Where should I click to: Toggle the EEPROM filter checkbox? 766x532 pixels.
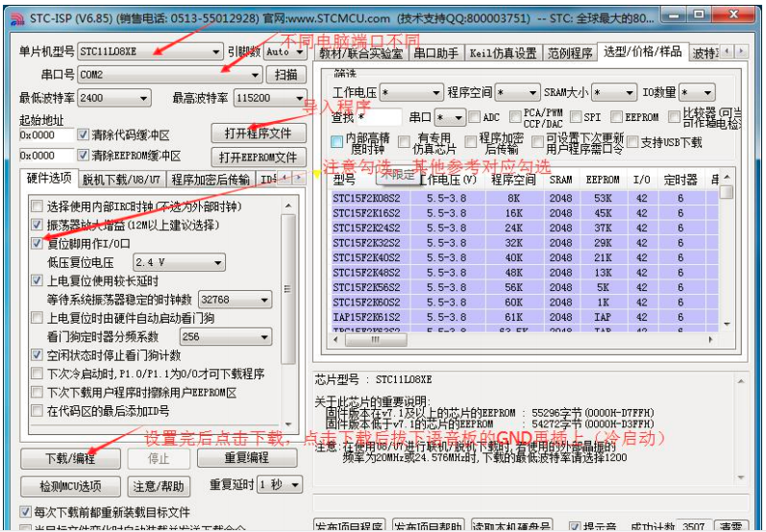click(616, 116)
